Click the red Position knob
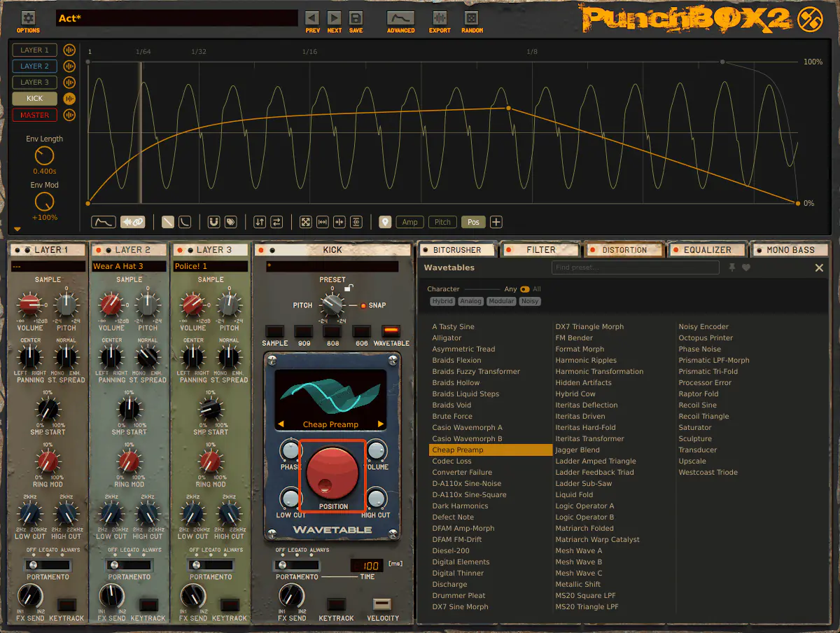This screenshot has height=633, width=840. 332,473
